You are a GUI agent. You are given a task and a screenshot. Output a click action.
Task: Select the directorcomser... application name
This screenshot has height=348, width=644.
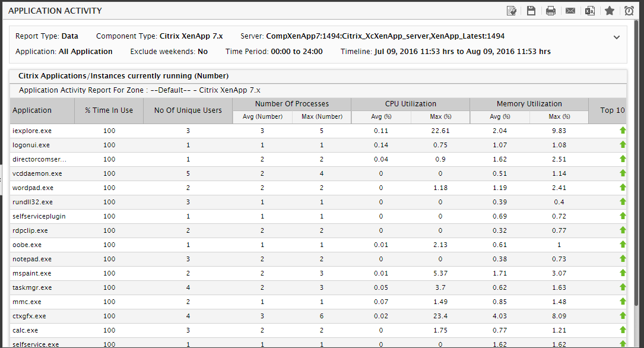click(39, 159)
